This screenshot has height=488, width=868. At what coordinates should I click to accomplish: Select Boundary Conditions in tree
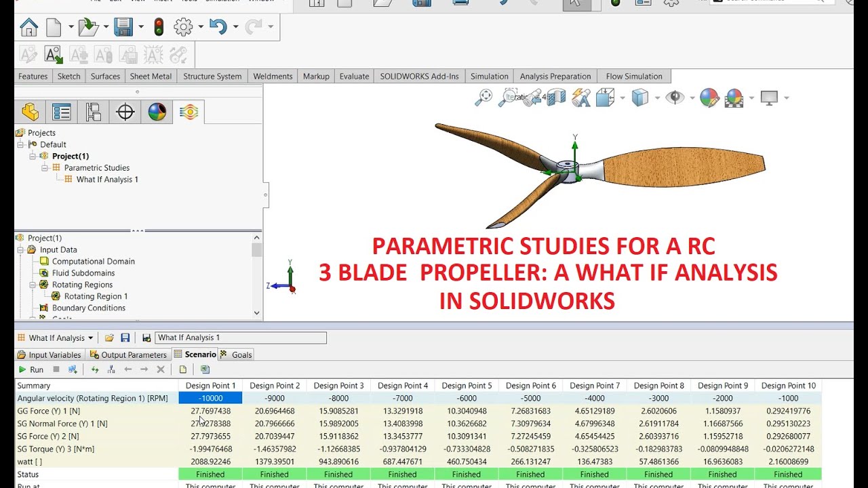tap(89, 308)
